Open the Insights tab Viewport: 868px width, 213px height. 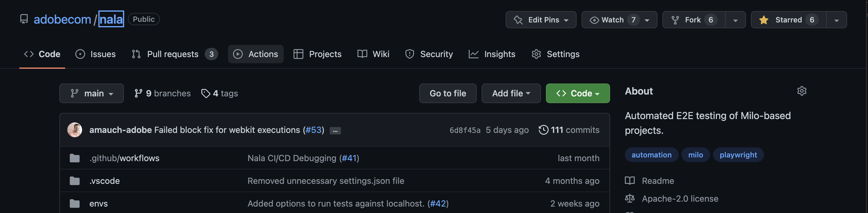(492, 54)
